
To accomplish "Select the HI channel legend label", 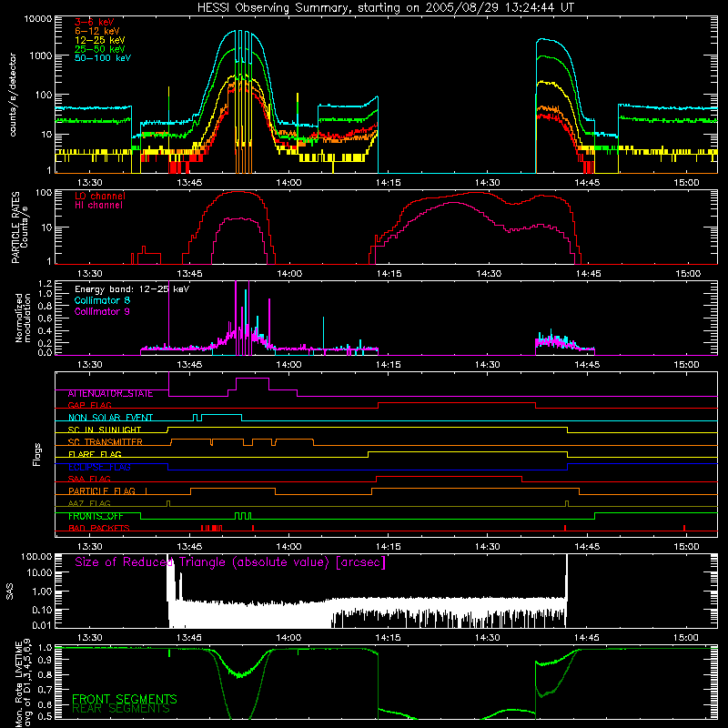I will pyautogui.click(x=98, y=206).
